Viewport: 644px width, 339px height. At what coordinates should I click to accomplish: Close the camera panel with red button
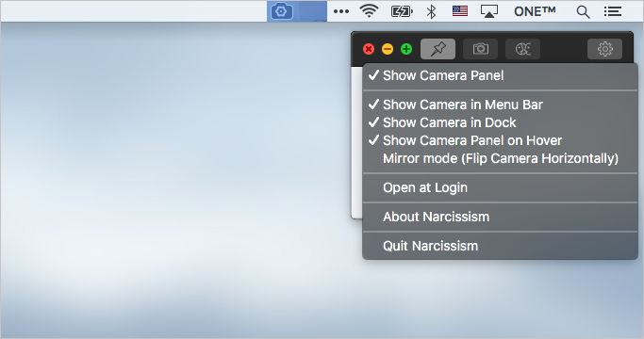click(x=369, y=49)
